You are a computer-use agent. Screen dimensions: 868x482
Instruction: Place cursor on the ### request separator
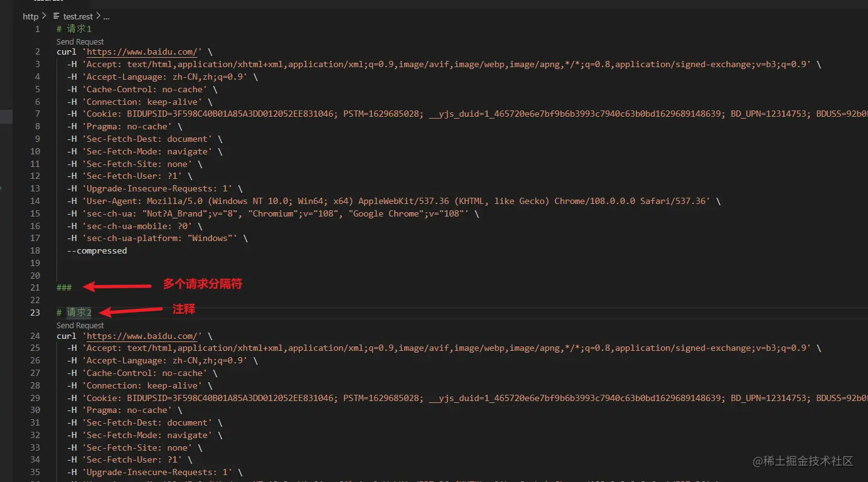point(63,287)
